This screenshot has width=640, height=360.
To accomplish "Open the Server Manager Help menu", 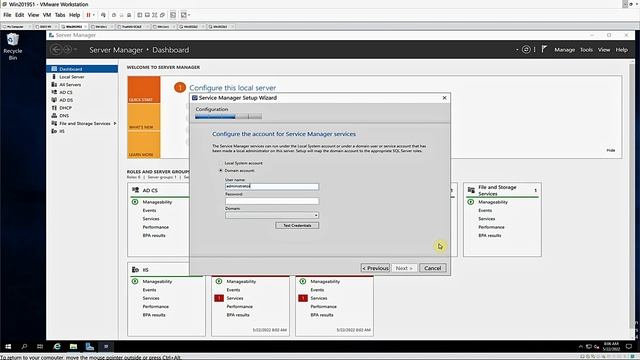I will [622, 50].
